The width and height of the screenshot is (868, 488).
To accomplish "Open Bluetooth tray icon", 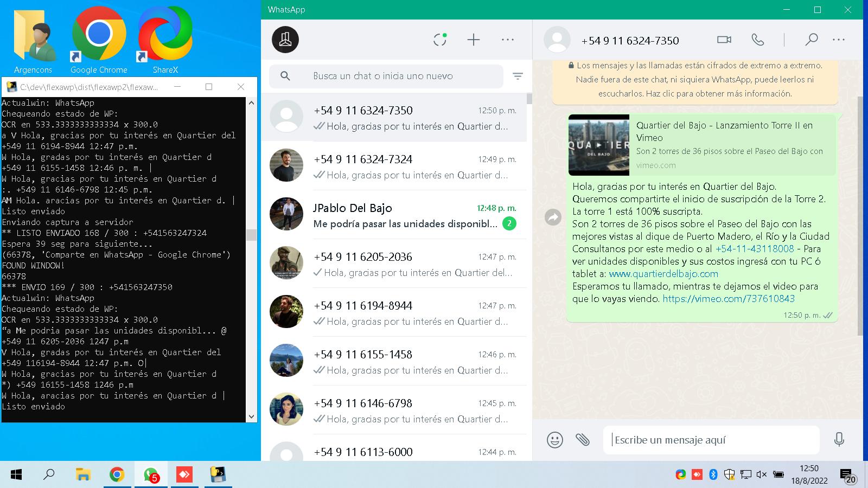I will pyautogui.click(x=713, y=474).
